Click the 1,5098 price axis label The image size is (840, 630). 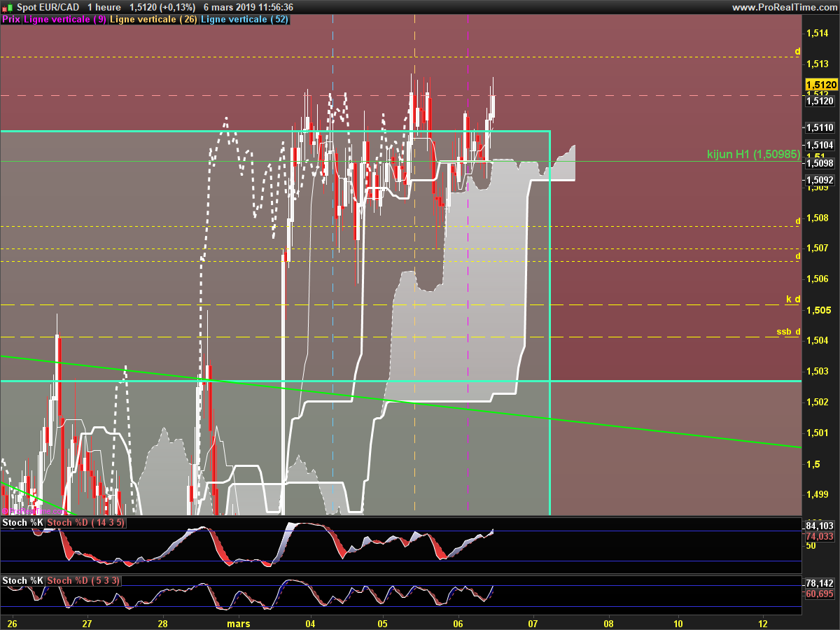click(819, 163)
